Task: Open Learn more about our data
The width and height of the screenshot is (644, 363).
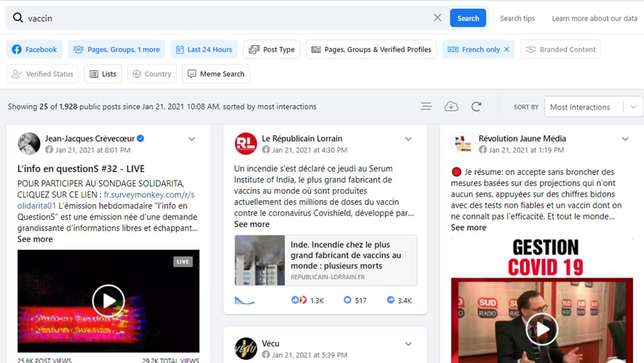Action: 594,18
